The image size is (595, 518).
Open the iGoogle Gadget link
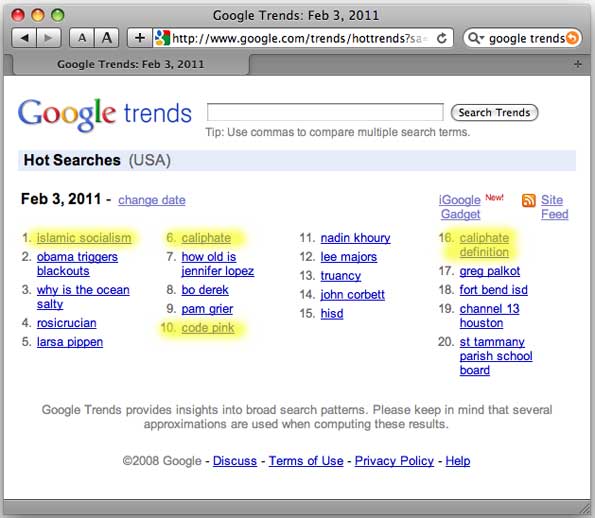(x=460, y=207)
